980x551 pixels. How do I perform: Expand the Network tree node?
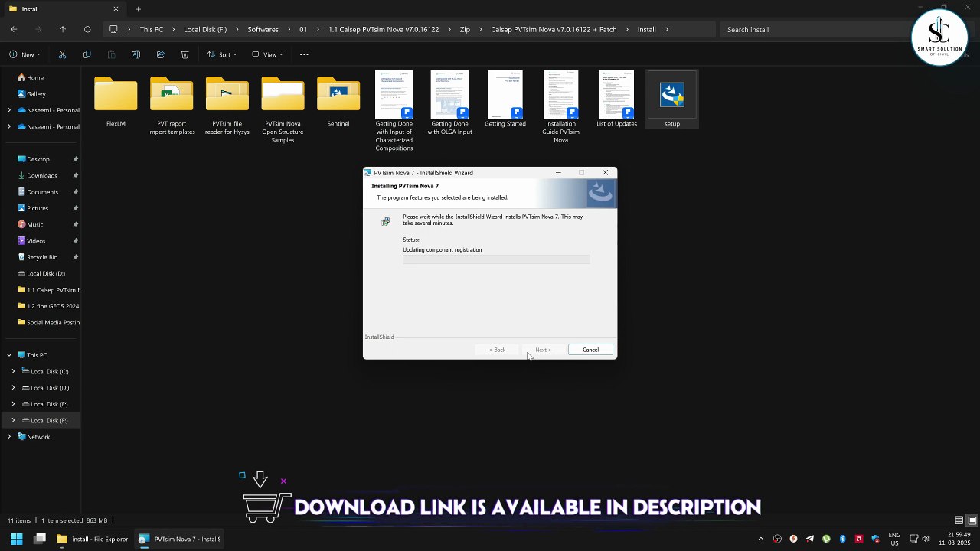tap(9, 437)
